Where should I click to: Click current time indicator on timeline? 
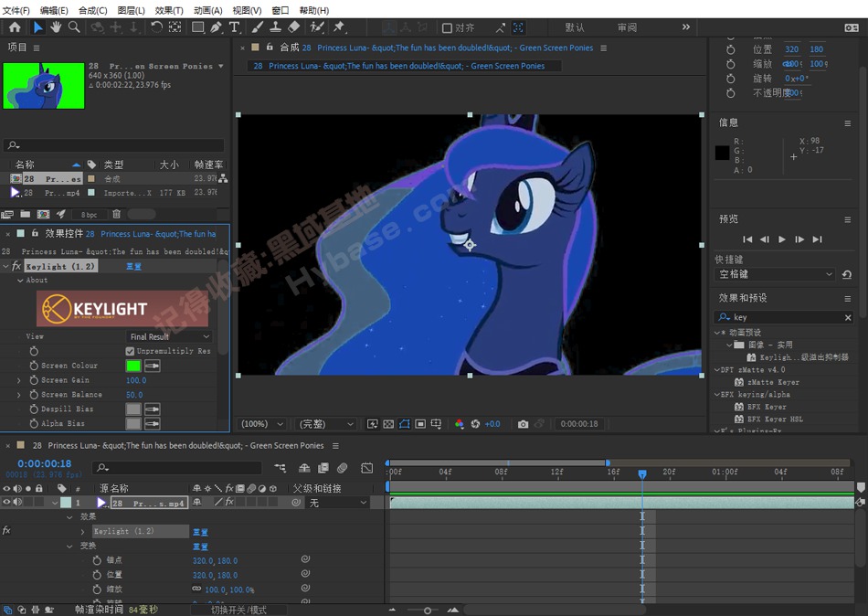tap(642, 474)
